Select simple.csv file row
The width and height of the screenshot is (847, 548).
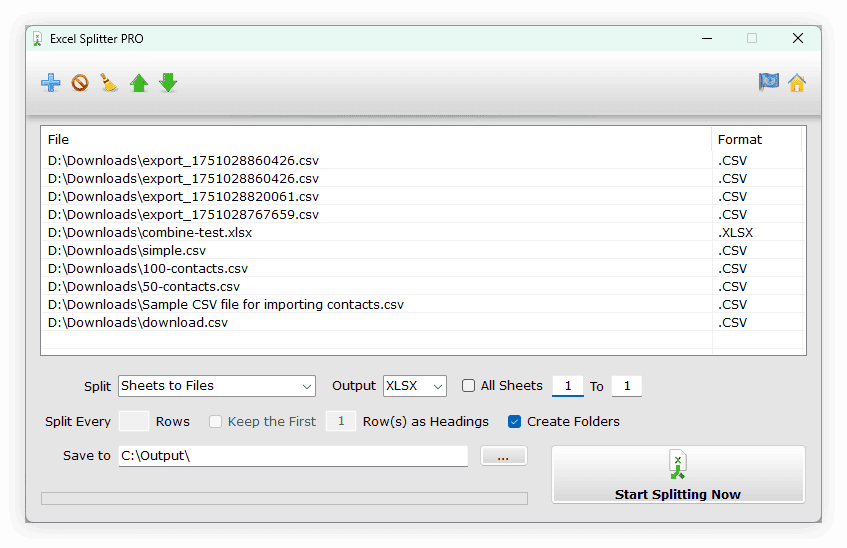click(423, 250)
